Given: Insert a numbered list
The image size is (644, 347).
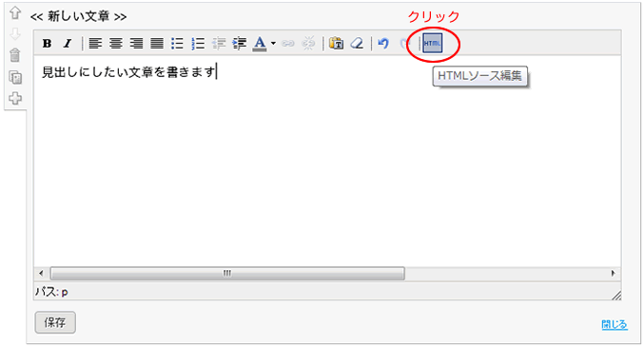Looking at the screenshot, I should [x=198, y=43].
